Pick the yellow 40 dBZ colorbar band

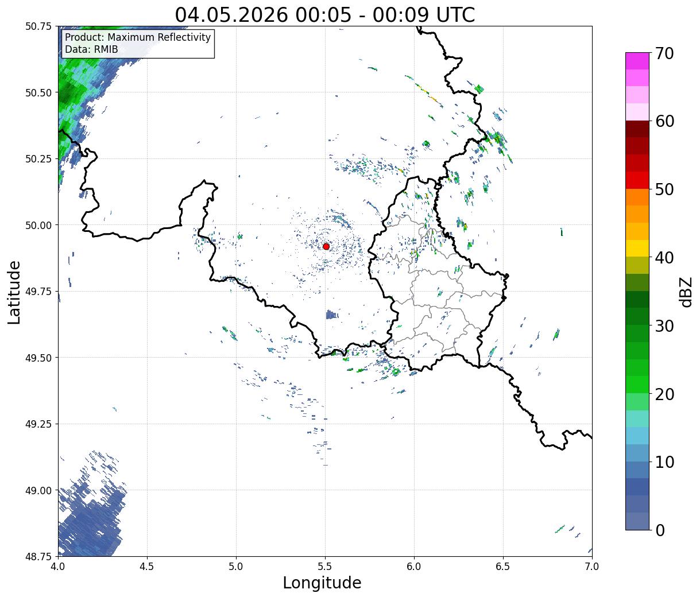[x=637, y=248]
